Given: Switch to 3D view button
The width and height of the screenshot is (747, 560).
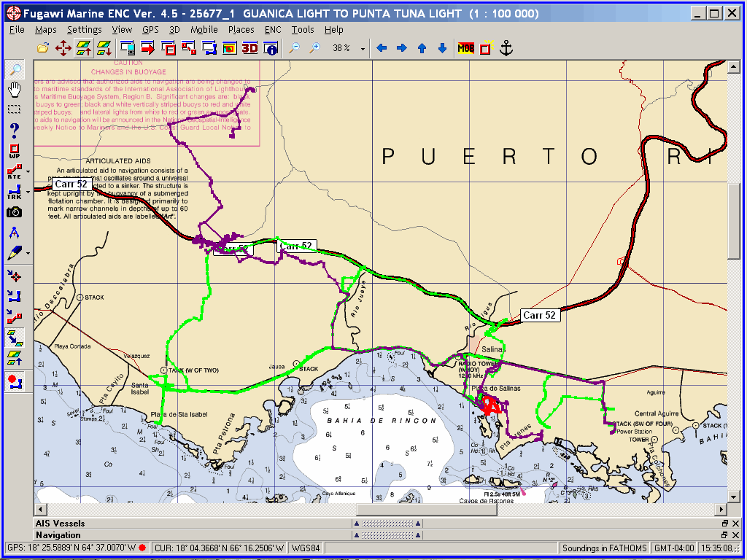Looking at the screenshot, I should click(250, 47).
